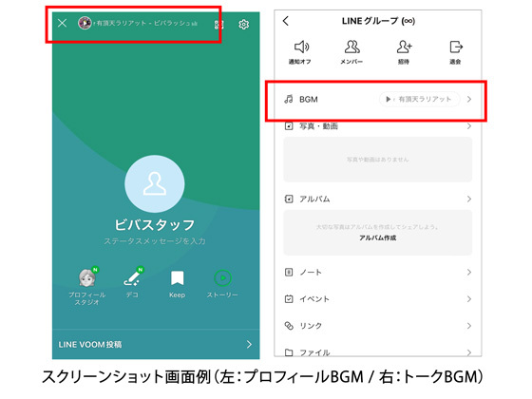The width and height of the screenshot is (532, 399).
Task: Tap the Photos and Videos icon
Action: click(289, 126)
